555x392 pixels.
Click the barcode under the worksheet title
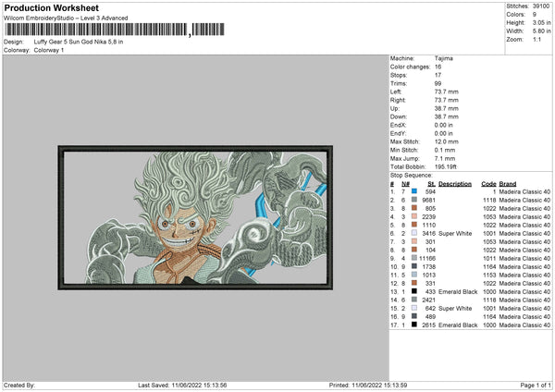click(115, 30)
